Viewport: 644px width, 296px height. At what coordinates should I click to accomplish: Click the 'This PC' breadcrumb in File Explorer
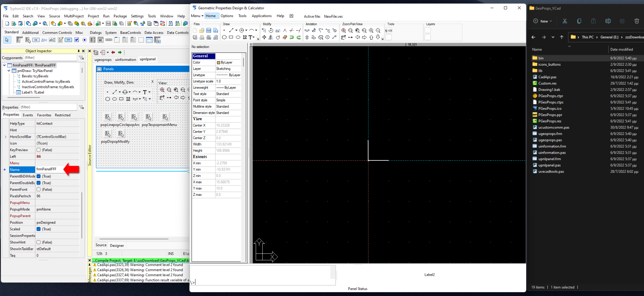click(588, 37)
